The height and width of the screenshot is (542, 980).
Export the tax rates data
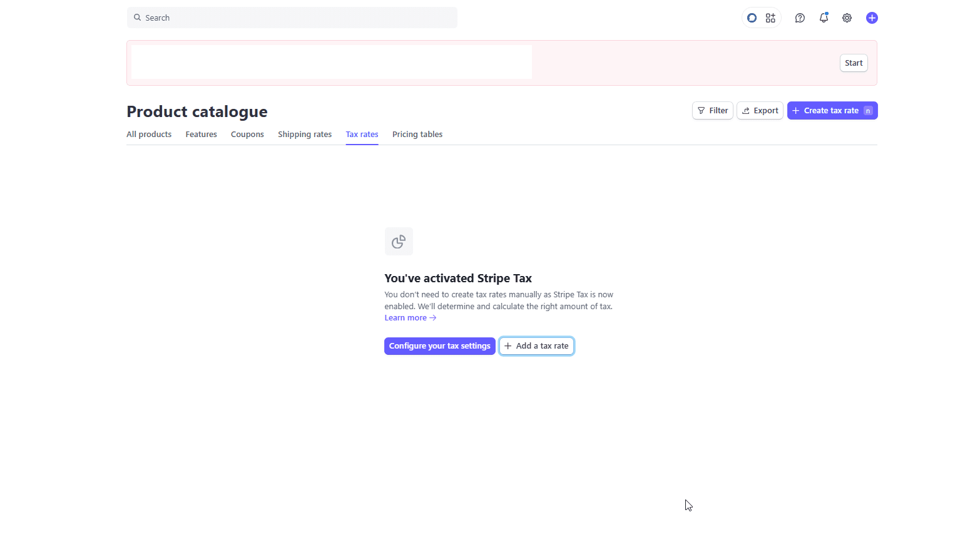click(760, 110)
